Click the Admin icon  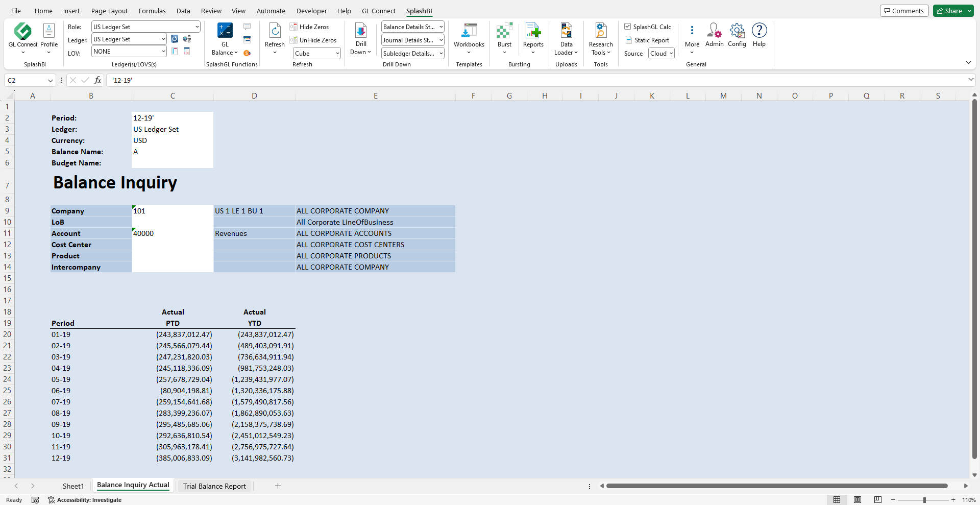pyautogui.click(x=714, y=32)
